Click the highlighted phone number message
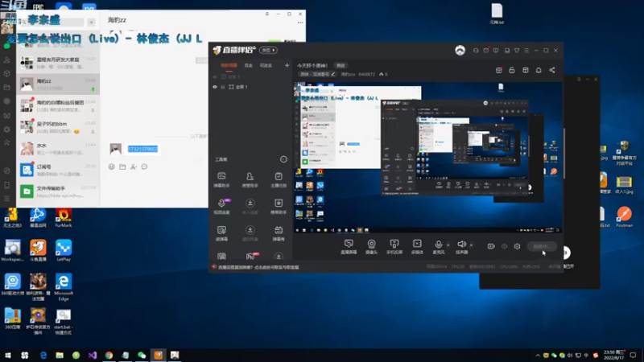 tap(142, 149)
